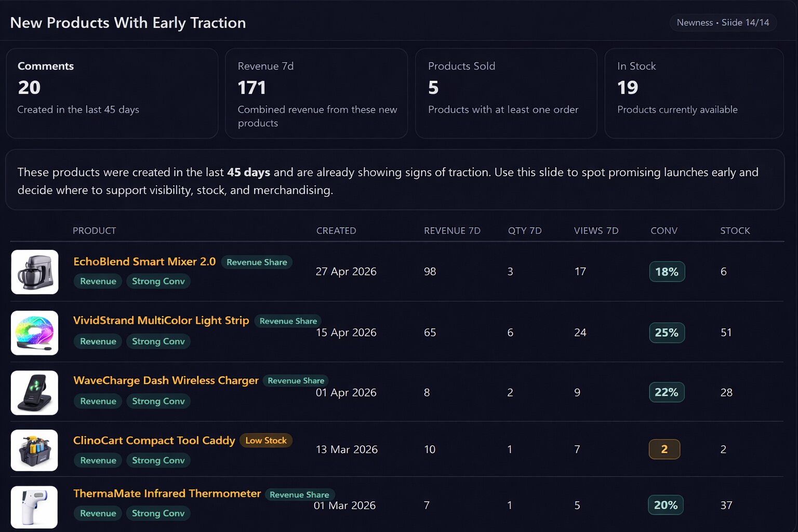The image size is (798, 532).
Task: Sort by the REVENUE 7D column header
Action: (452, 231)
